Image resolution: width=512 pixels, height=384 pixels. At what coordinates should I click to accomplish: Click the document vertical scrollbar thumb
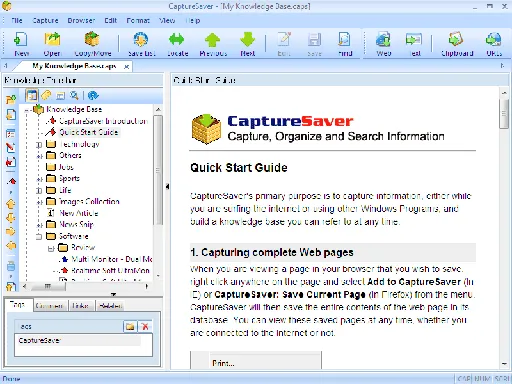point(504,114)
